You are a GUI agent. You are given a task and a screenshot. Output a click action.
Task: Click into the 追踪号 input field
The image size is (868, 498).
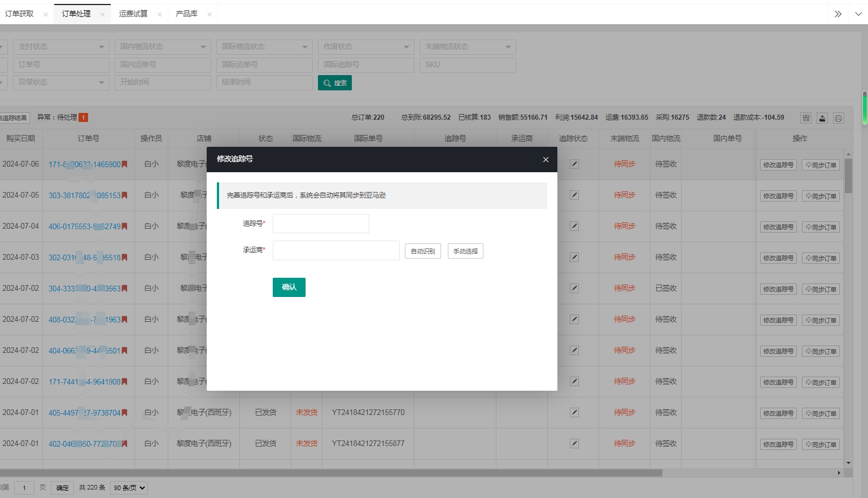click(321, 224)
